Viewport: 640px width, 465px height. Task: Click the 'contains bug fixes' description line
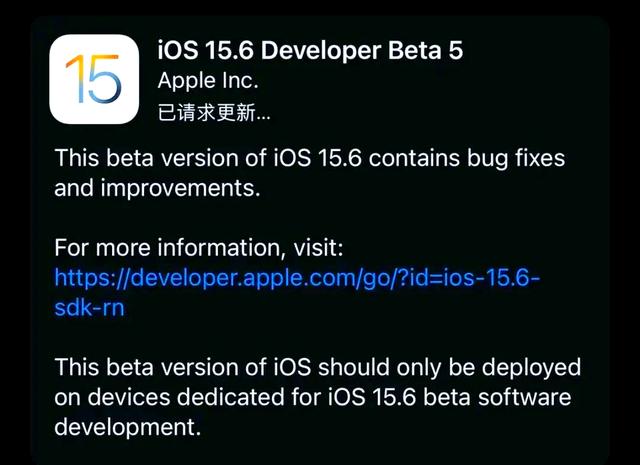click(x=310, y=158)
